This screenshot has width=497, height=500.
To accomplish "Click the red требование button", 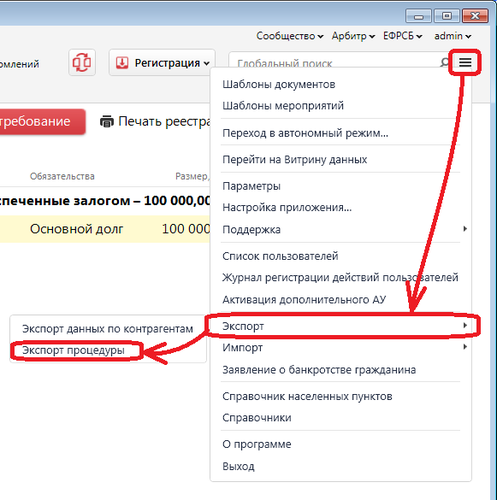I will click(x=43, y=122).
